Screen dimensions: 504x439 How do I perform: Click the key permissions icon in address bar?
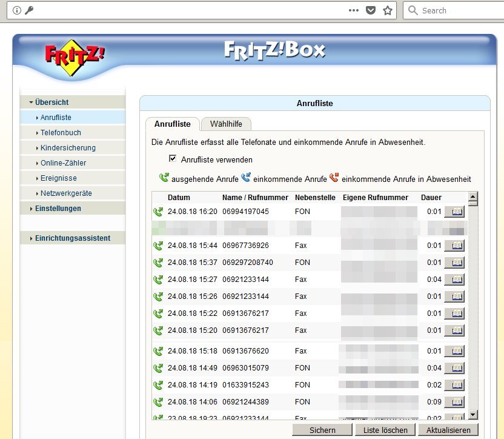[x=29, y=10]
